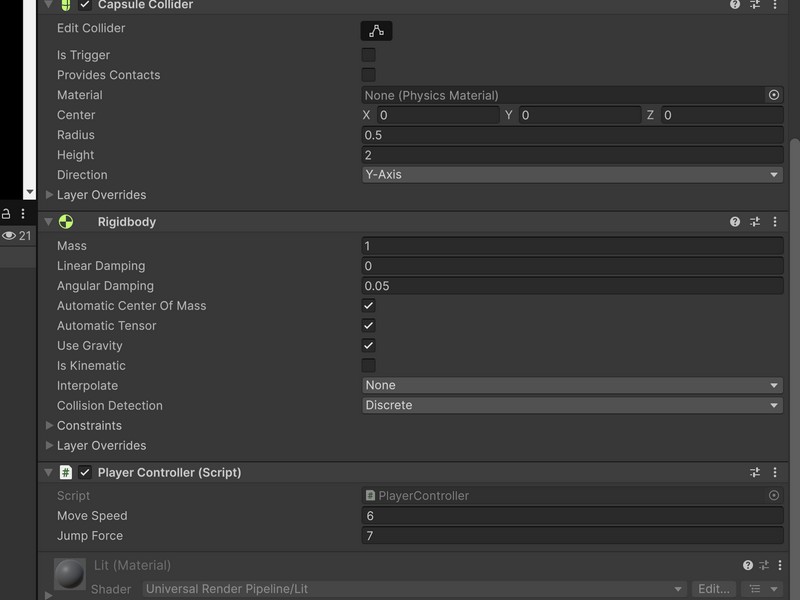Click the Player Controller script icon
Viewport: 800px width, 600px height.
pyautogui.click(x=66, y=472)
